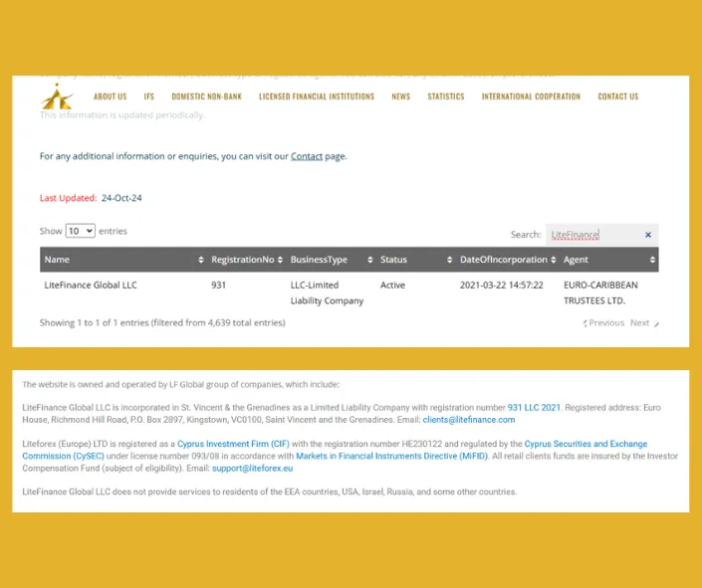This screenshot has width=702, height=588.
Task: Open the Domestic Non-Bank menu
Action: click(x=206, y=97)
